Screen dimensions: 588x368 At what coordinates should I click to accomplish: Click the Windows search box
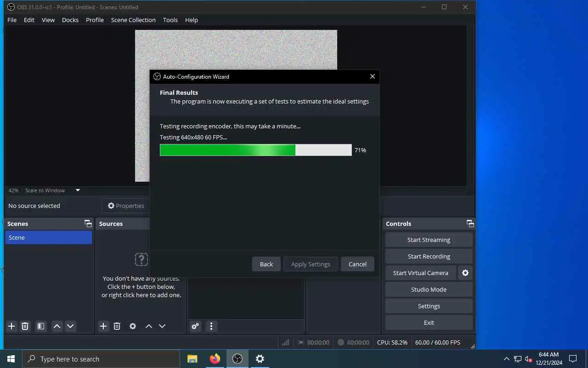[x=101, y=359]
